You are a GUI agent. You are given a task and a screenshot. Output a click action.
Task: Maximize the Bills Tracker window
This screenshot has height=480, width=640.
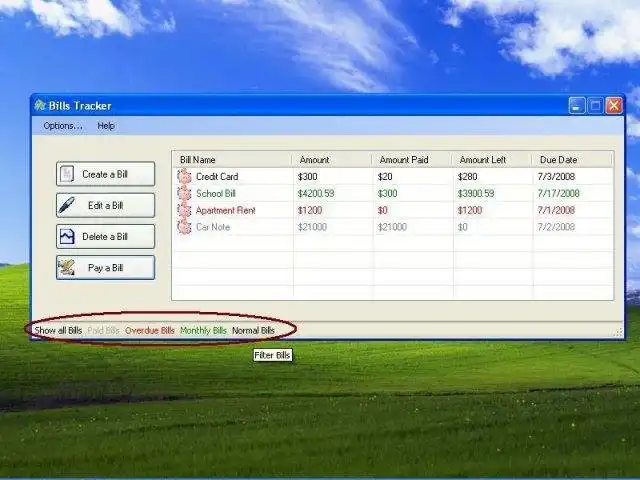[595, 106]
